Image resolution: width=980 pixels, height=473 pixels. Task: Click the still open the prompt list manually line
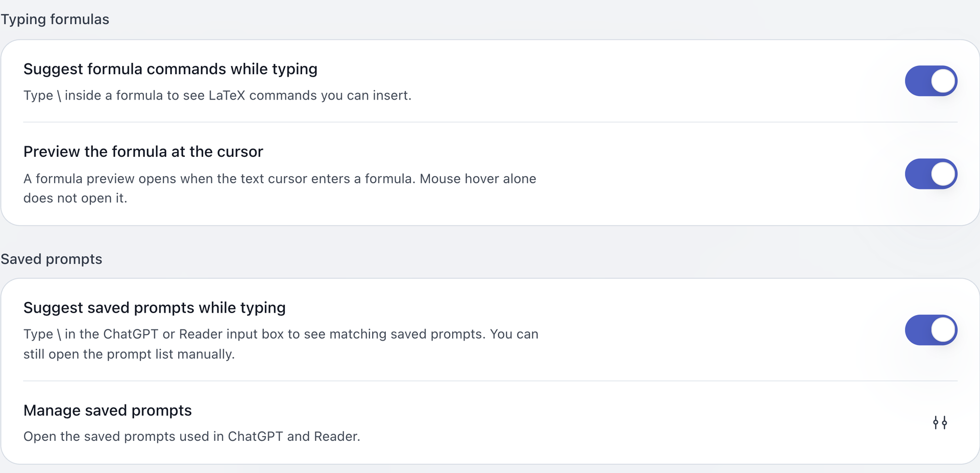pos(129,354)
